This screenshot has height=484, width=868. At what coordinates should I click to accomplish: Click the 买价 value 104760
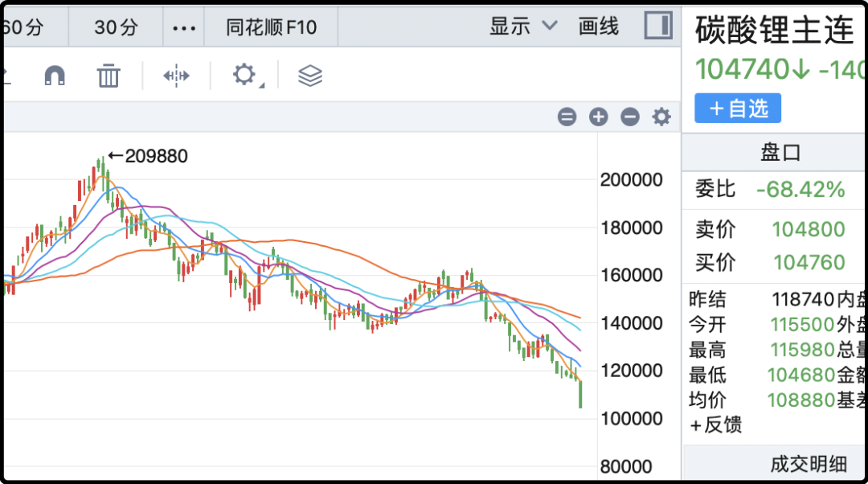point(809,262)
